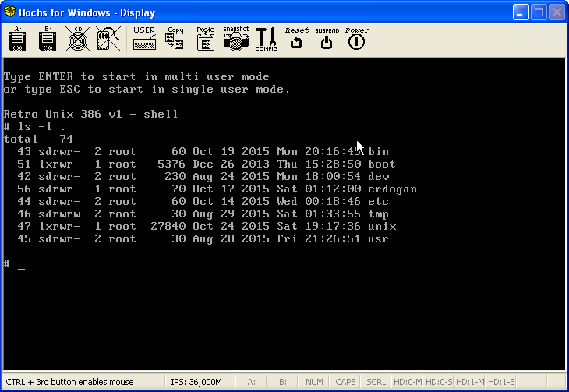569x392 pixels.
Task: Click the NUM lock status indicator
Action: (314, 382)
